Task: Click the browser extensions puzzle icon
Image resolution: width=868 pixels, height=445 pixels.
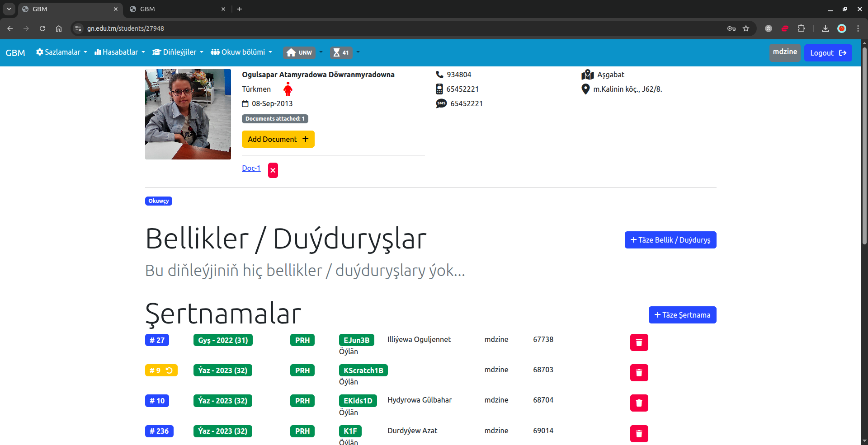Action: [x=801, y=28]
